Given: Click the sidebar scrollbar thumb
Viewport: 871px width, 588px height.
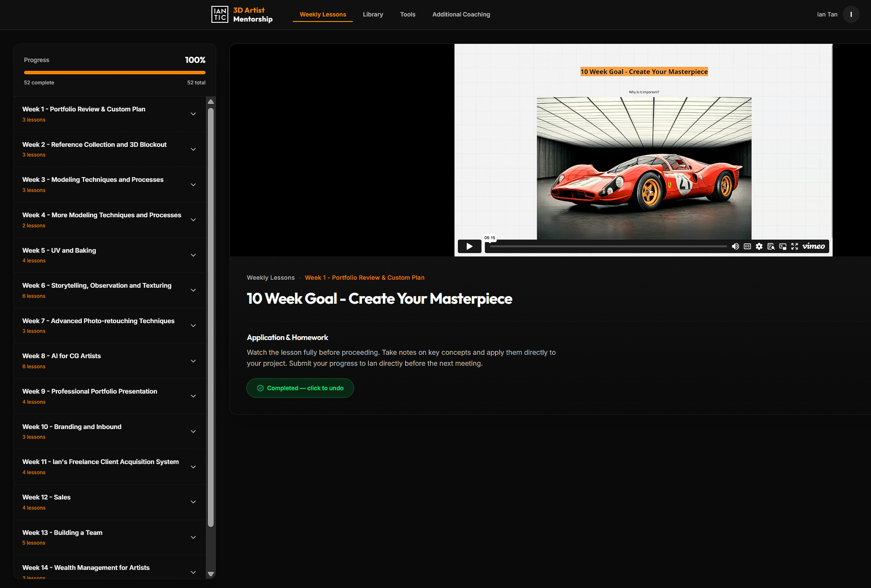Looking at the screenshot, I should coord(211,317).
